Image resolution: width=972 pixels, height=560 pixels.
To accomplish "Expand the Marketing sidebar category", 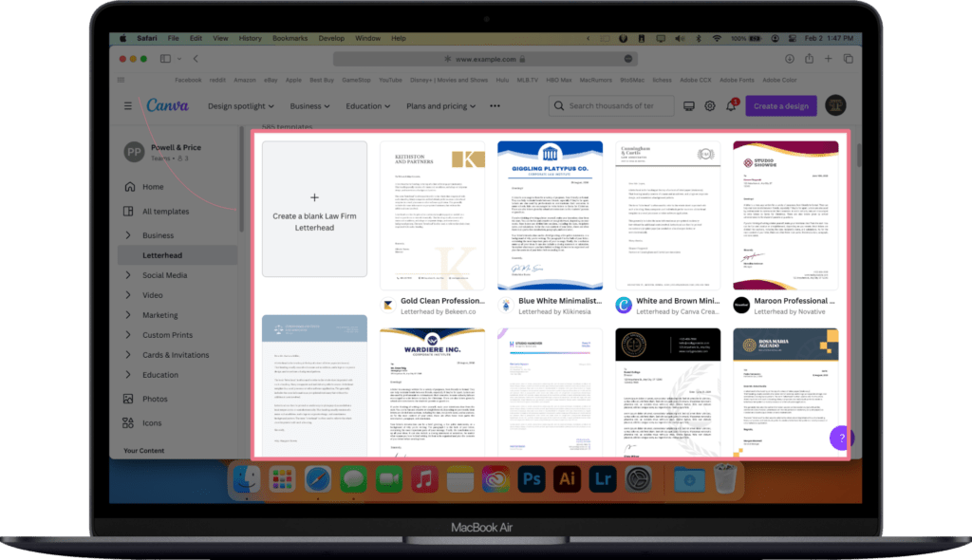I will click(128, 315).
